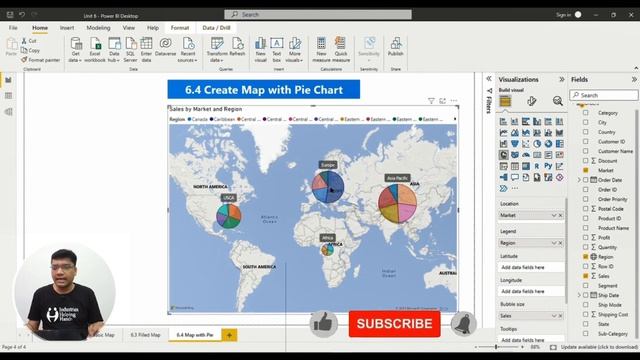Image resolution: width=640 pixels, height=360 pixels.
Task: Check the Segment field checkbox
Action: pyautogui.click(x=586, y=286)
